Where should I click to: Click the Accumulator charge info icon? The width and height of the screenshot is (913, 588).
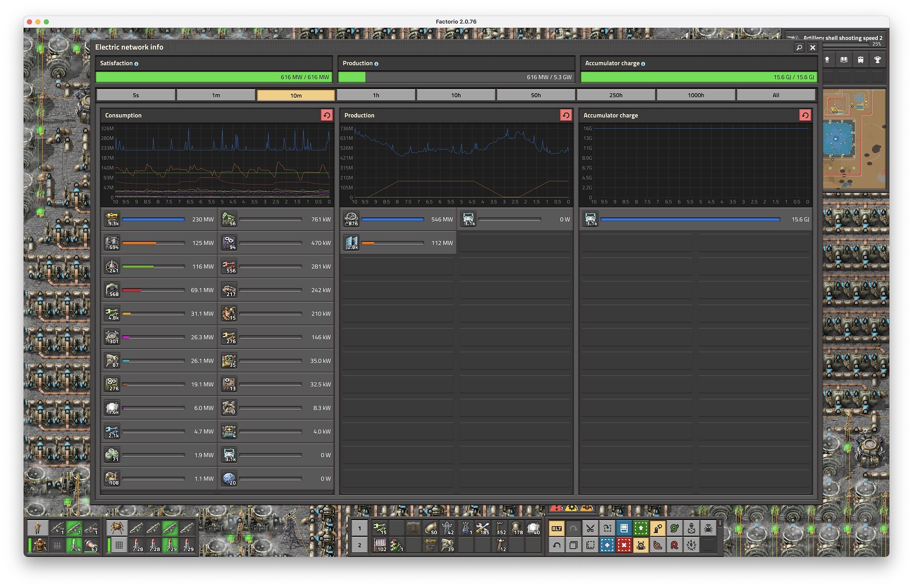(x=643, y=64)
